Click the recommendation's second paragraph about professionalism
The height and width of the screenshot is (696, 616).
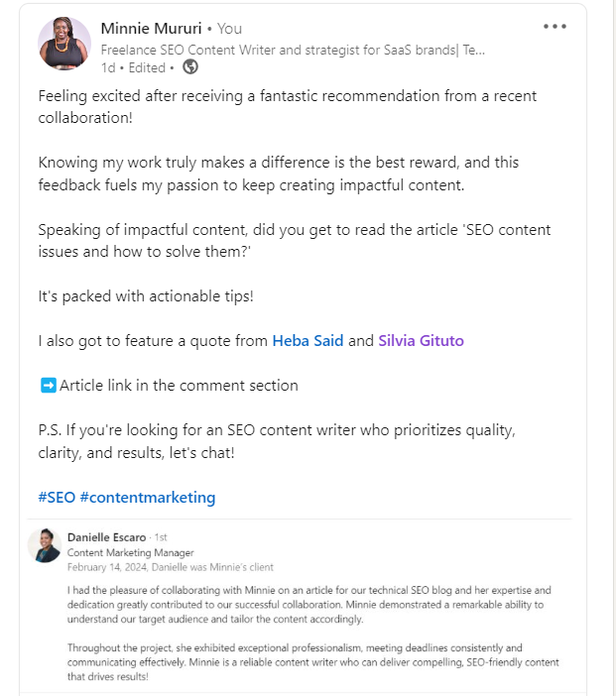click(x=313, y=662)
